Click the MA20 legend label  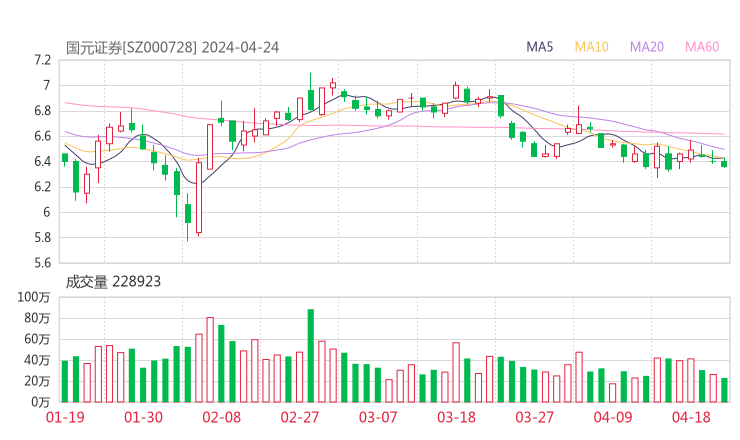pyautogui.click(x=647, y=47)
